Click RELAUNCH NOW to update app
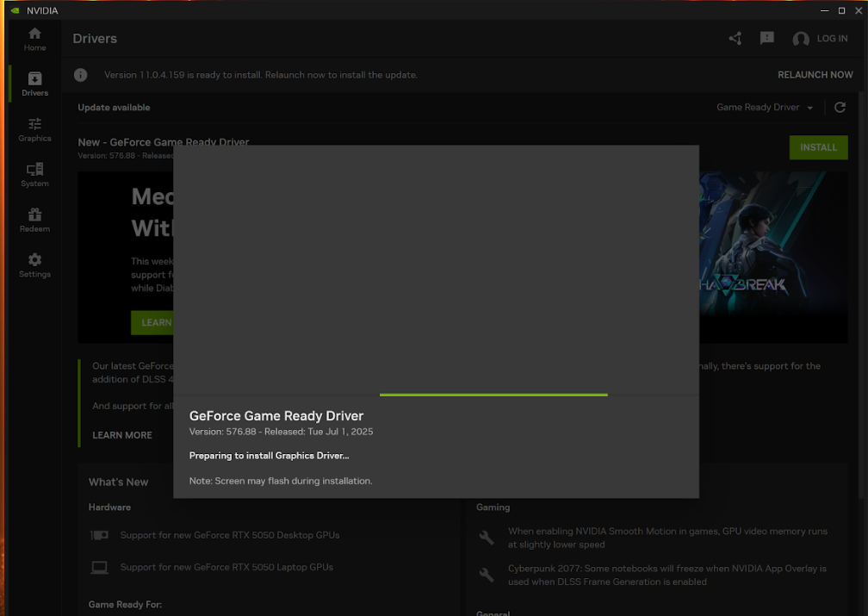Viewport: 868px width, 616px height. pos(815,75)
